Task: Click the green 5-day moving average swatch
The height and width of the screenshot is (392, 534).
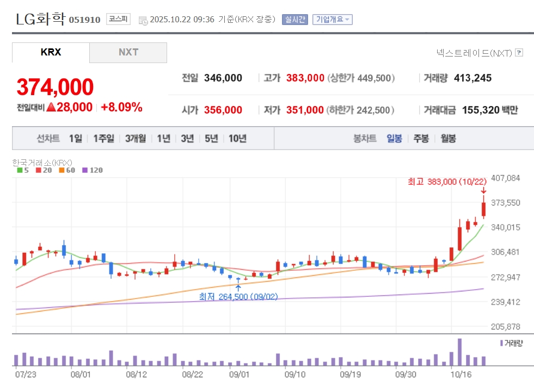Action: click(x=20, y=170)
